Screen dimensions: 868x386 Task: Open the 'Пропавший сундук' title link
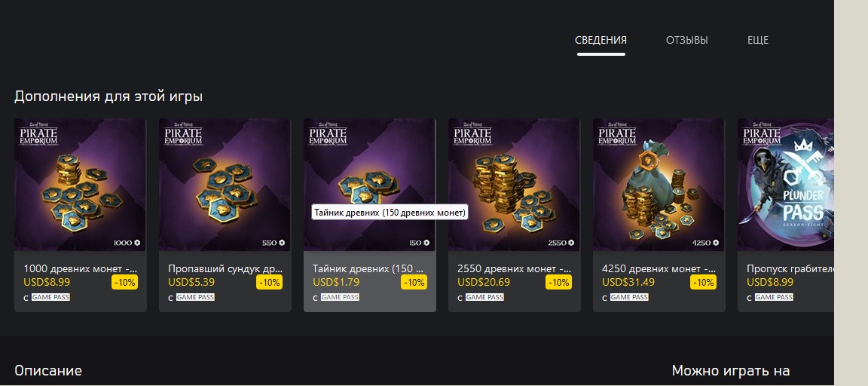pyautogui.click(x=225, y=268)
